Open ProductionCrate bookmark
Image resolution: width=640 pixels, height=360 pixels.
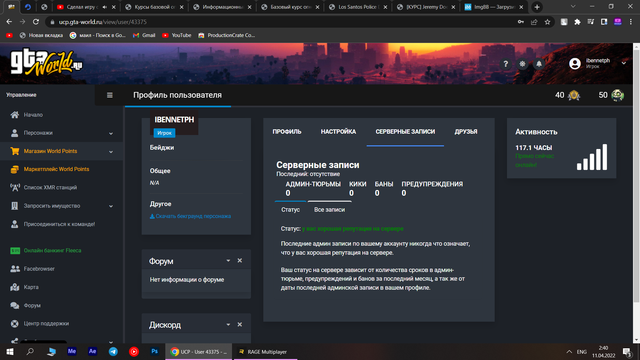click(x=227, y=36)
